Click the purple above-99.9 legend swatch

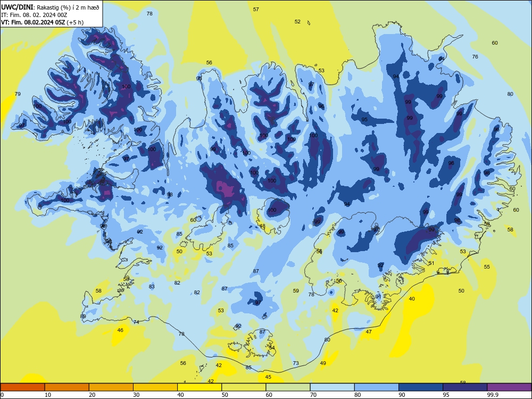tap(509, 387)
